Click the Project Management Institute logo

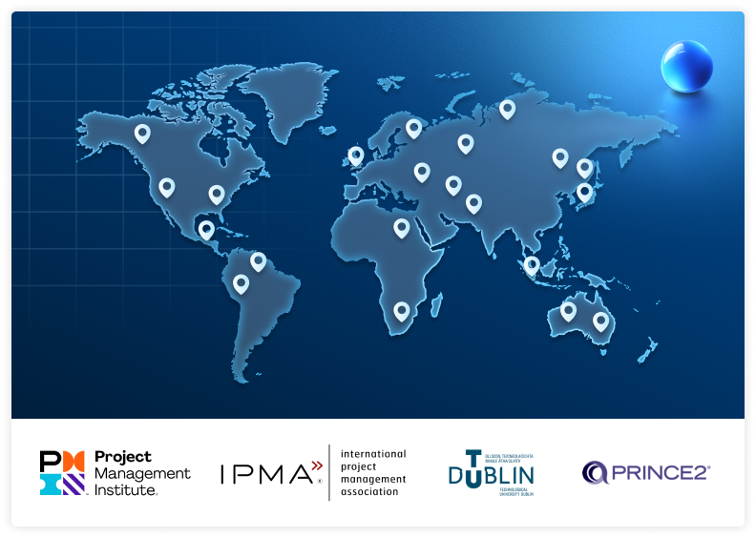pos(115,473)
